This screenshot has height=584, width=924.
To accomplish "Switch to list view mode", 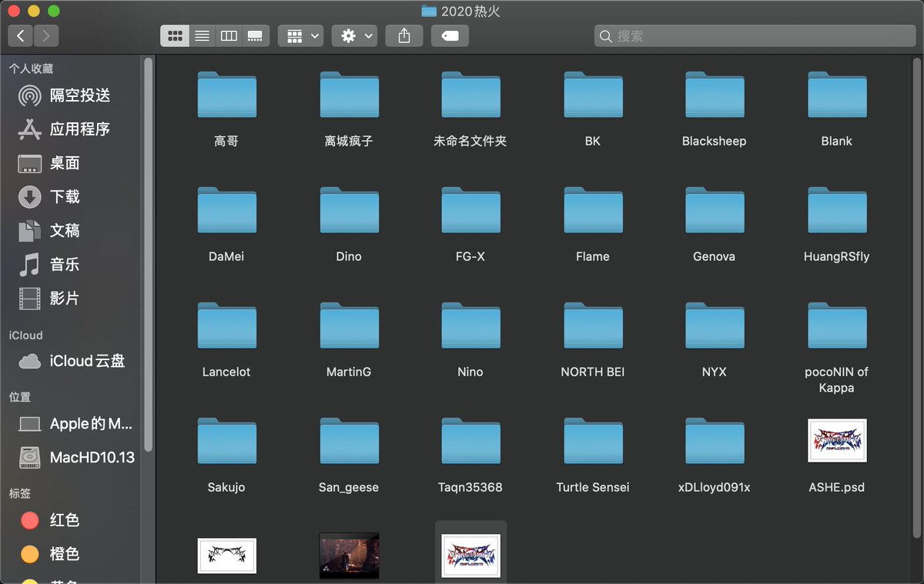I will [202, 35].
